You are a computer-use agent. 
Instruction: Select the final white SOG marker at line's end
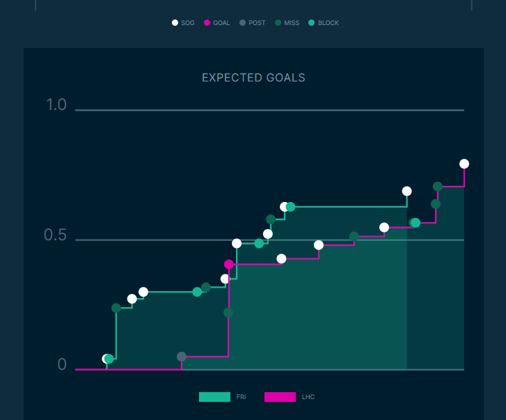(x=464, y=164)
